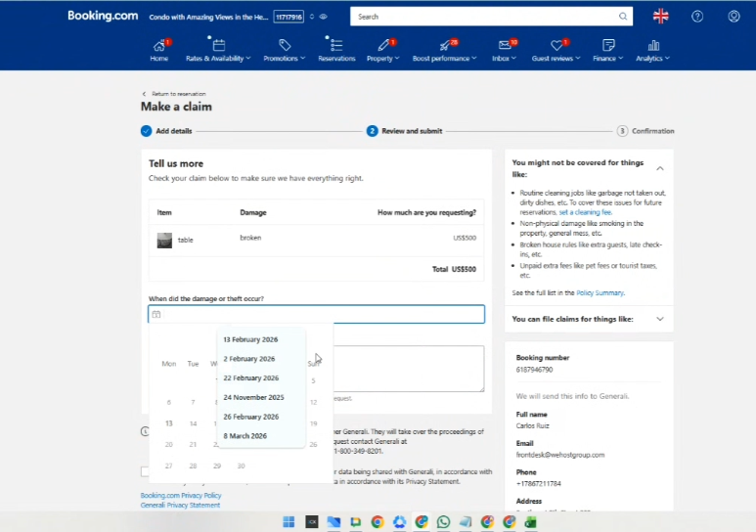Open the help question mark icon
The width and height of the screenshot is (756, 532).
[697, 17]
